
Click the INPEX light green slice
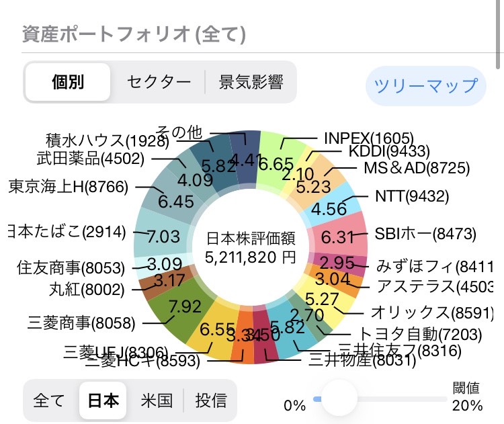[277, 156]
